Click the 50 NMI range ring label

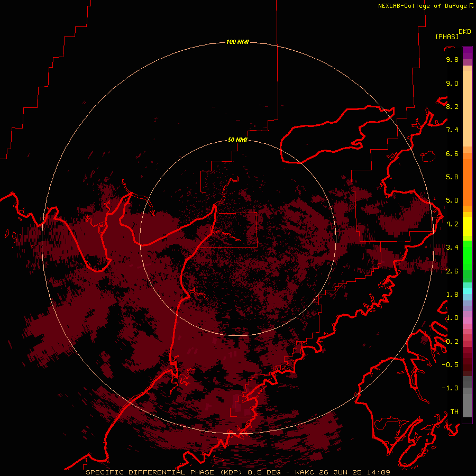tap(237, 140)
